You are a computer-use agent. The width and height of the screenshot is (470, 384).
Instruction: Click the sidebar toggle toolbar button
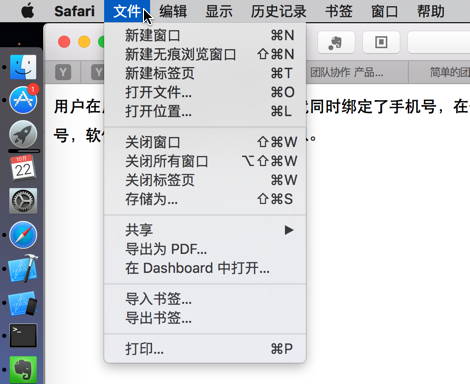[381, 42]
